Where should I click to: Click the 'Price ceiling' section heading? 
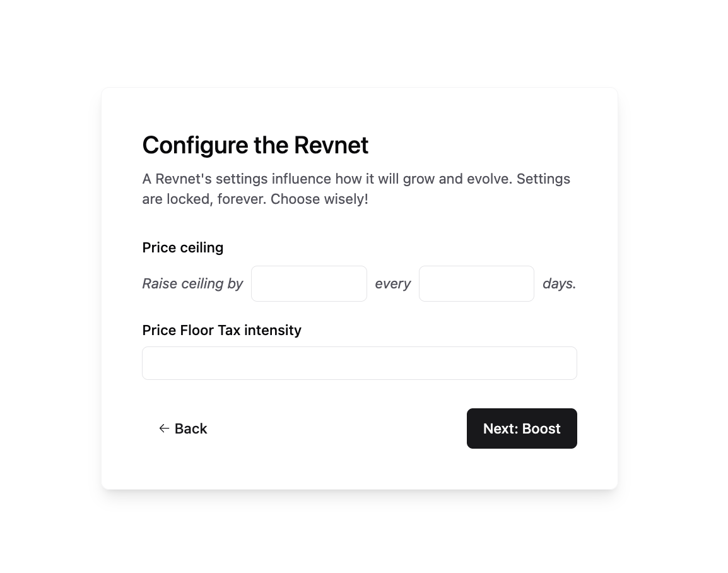182,247
